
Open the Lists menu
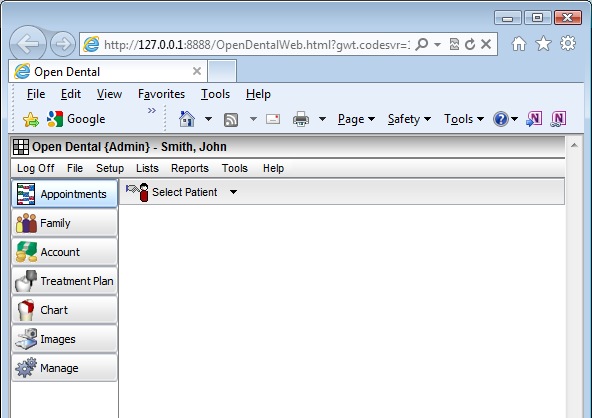pyautogui.click(x=147, y=168)
